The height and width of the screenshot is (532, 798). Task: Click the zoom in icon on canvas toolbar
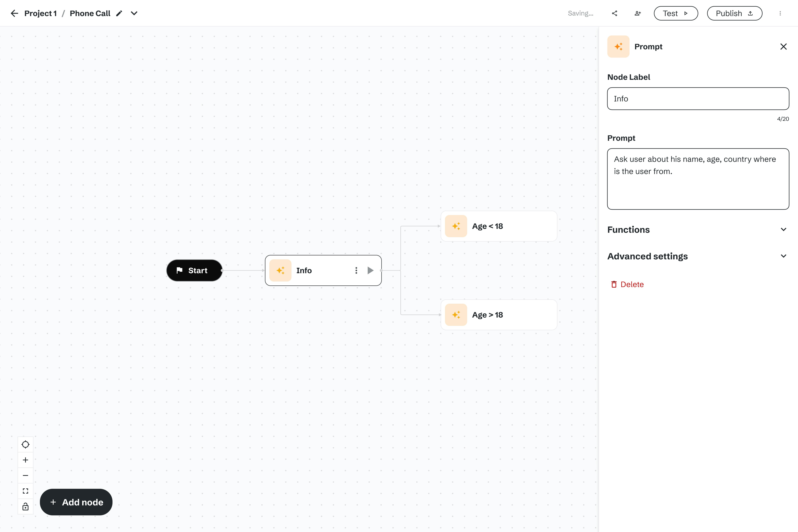coord(25,460)
